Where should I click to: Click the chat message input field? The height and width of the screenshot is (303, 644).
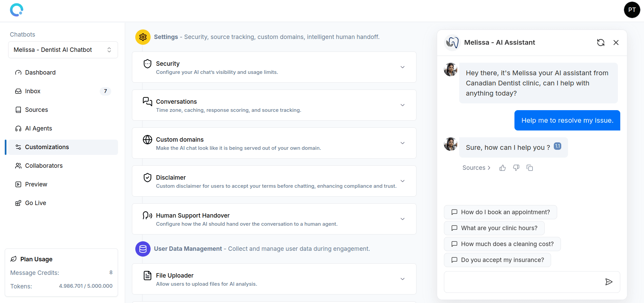click(x=522, y=282)
